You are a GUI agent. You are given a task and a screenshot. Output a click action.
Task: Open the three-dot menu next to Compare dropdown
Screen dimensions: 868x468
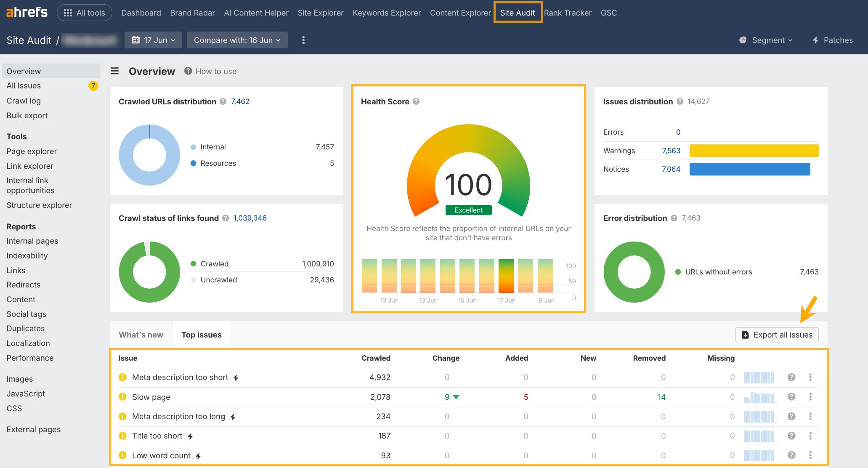coord(303,40)
